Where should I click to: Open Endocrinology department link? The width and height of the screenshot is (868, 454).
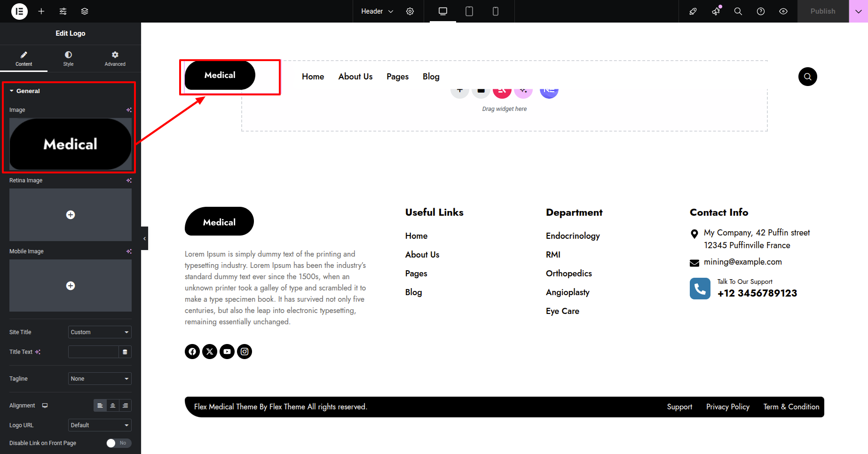[x=573, y=236]
